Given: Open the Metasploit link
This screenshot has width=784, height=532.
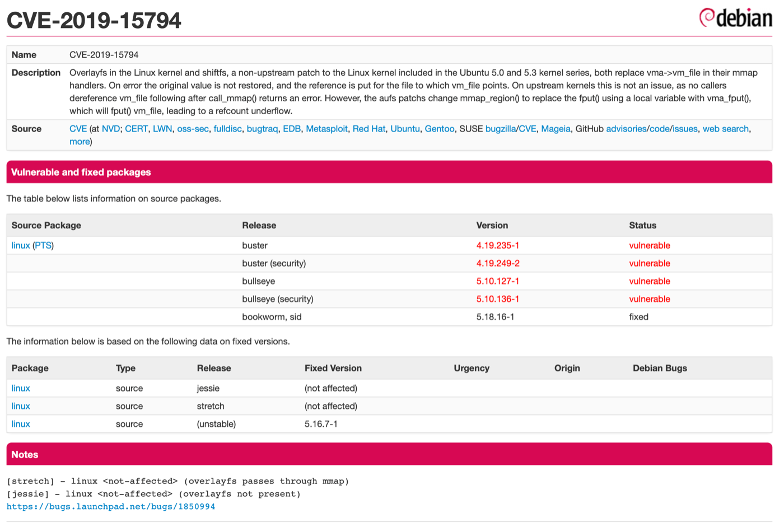Looking at the screenshot, I should click(326, 129).
